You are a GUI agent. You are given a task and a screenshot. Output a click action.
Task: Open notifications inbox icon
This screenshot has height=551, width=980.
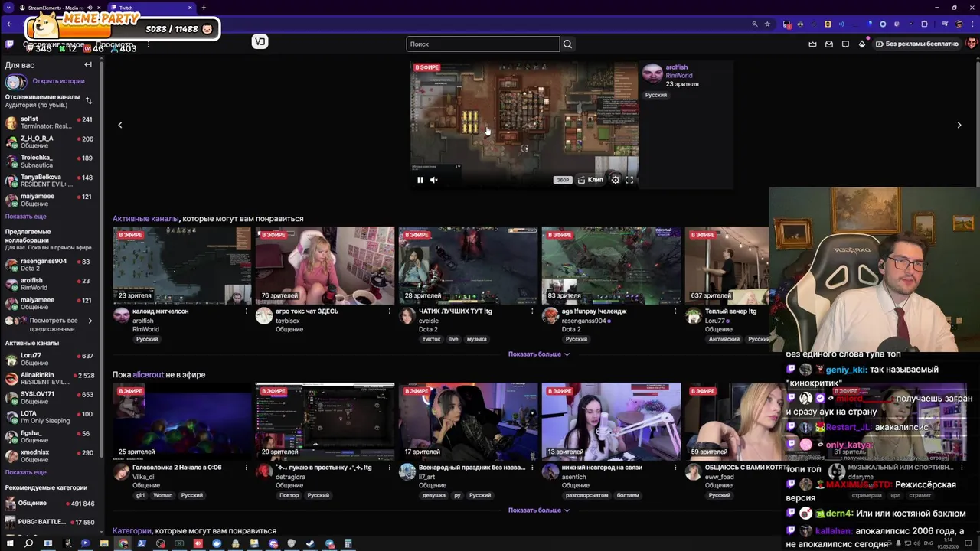(x=829, y=44)
